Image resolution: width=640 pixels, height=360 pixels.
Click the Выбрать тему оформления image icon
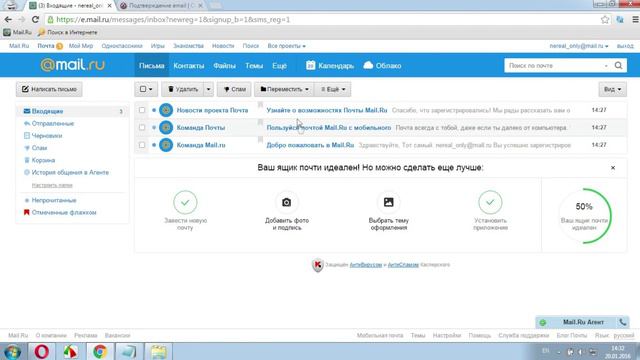(x=389, y=202)
